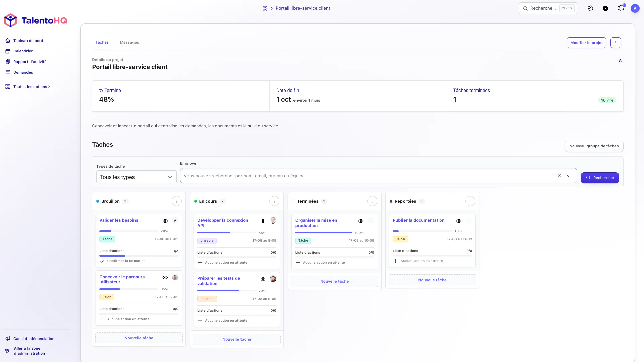Open the help question mark icon
The height and width of the screenshot is (362, 644).
pos(605,8)
